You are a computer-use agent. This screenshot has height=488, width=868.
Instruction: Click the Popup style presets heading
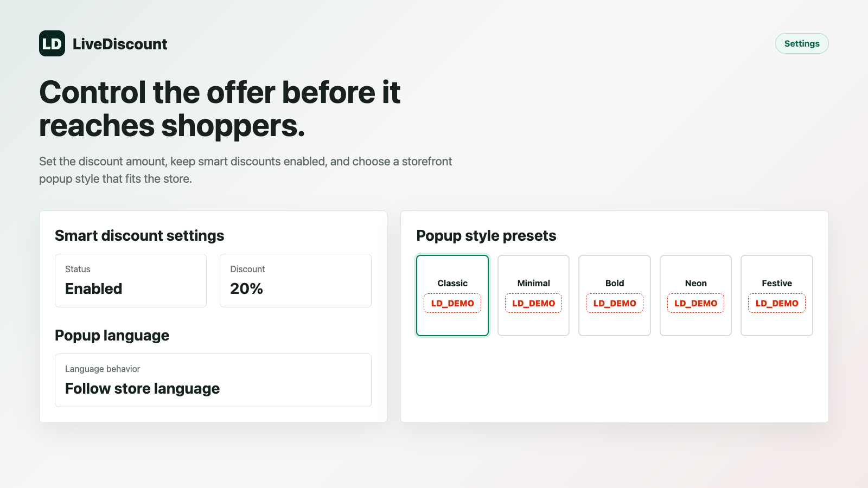point(486,236)
